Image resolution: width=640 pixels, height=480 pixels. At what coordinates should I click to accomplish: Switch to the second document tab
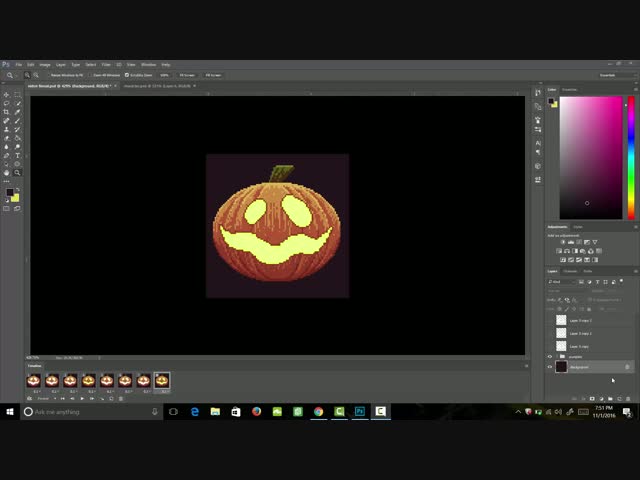pos(157,86)
